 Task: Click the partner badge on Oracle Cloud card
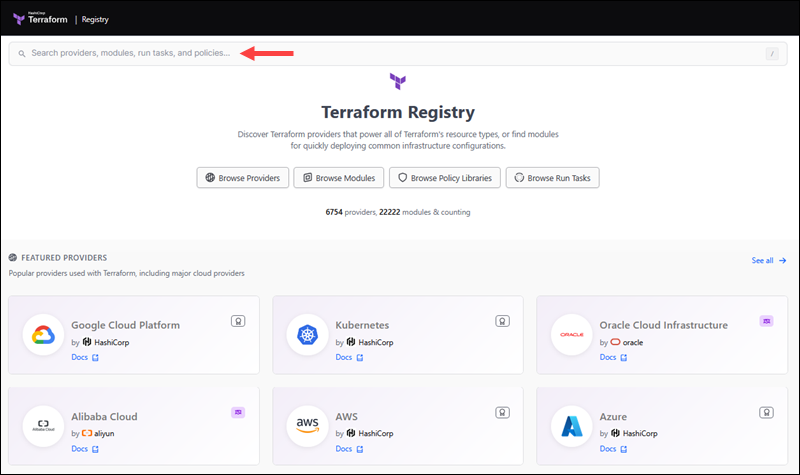pos(766,321)
